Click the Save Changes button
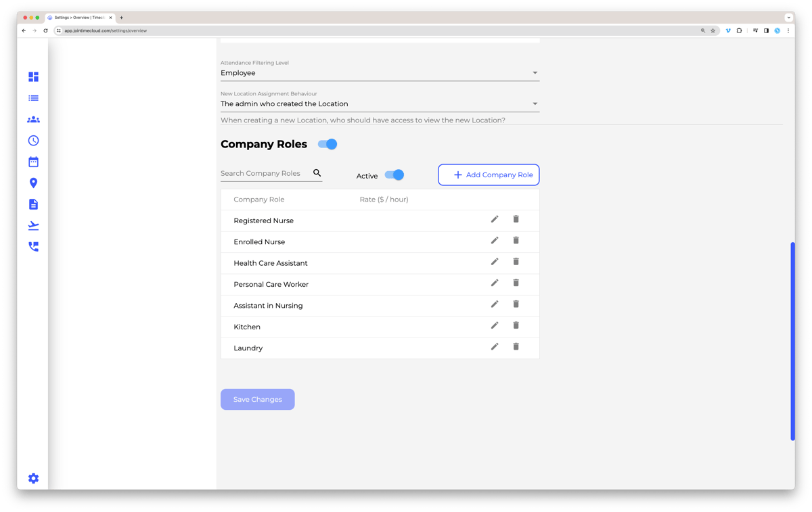This screenshot has width=812, height=512. coord(257,400)
